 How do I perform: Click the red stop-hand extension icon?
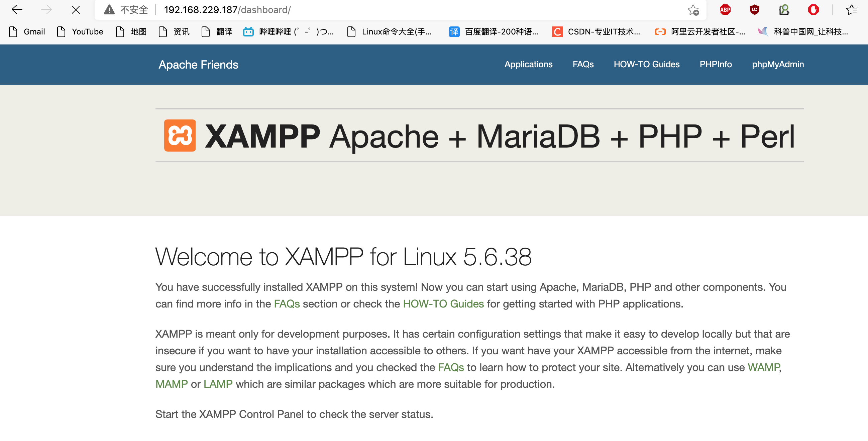[x=813, y=10]
